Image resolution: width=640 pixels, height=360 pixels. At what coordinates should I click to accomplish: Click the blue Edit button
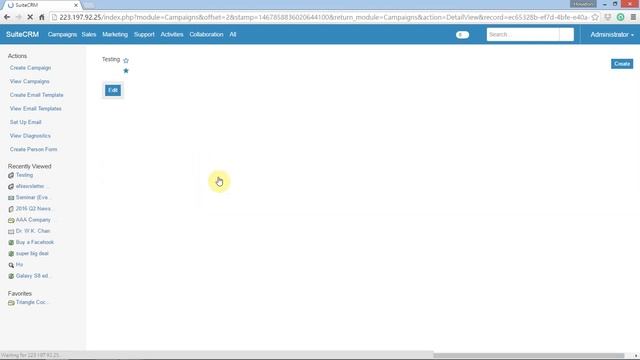click(x=113, y=90)
